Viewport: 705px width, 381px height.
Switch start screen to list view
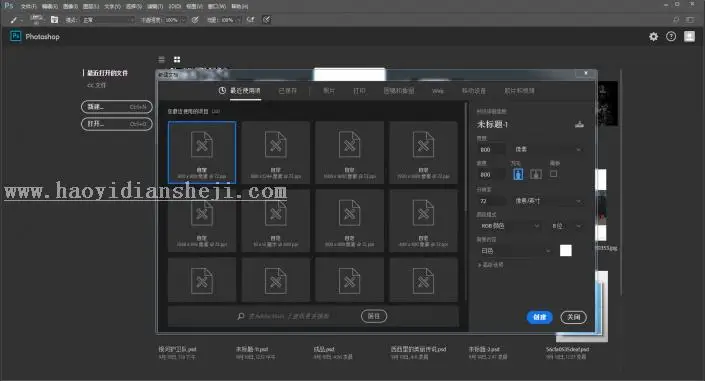pos(161,59)
